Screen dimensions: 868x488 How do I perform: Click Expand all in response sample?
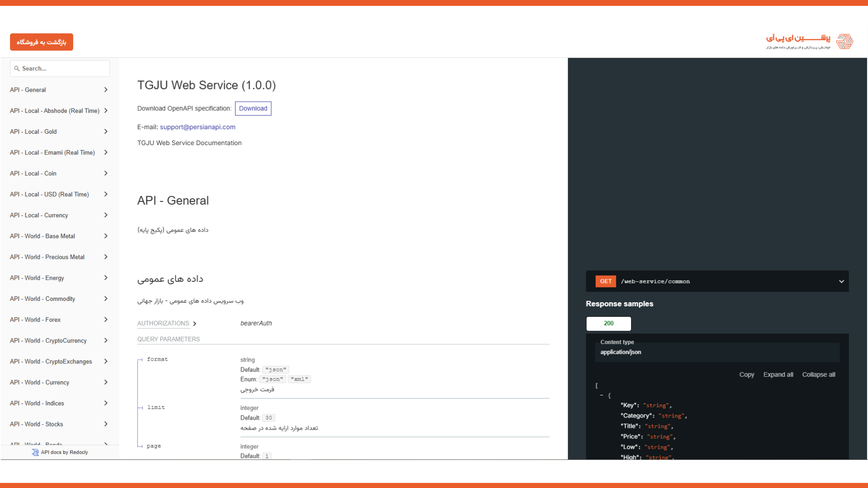click(778, 375)
